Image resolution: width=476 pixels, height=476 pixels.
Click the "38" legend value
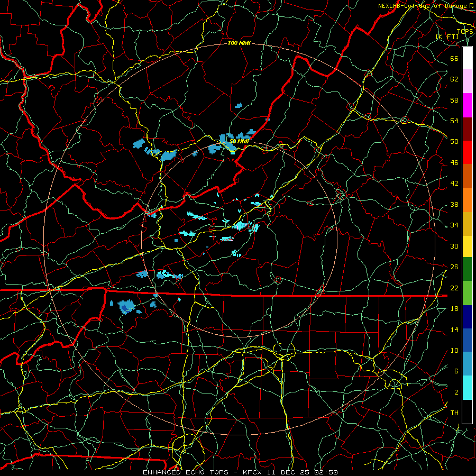[454, 204]
